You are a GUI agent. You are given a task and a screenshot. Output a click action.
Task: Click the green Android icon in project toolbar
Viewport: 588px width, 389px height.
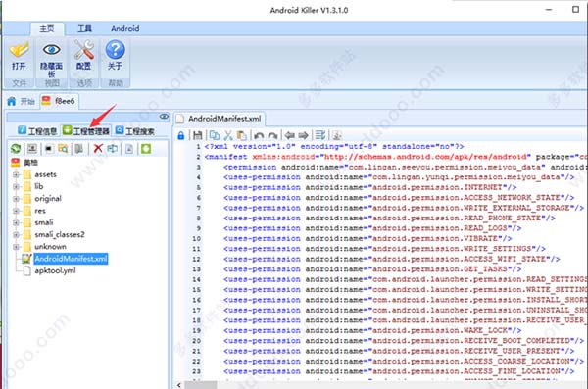click(x=146, y=149)
